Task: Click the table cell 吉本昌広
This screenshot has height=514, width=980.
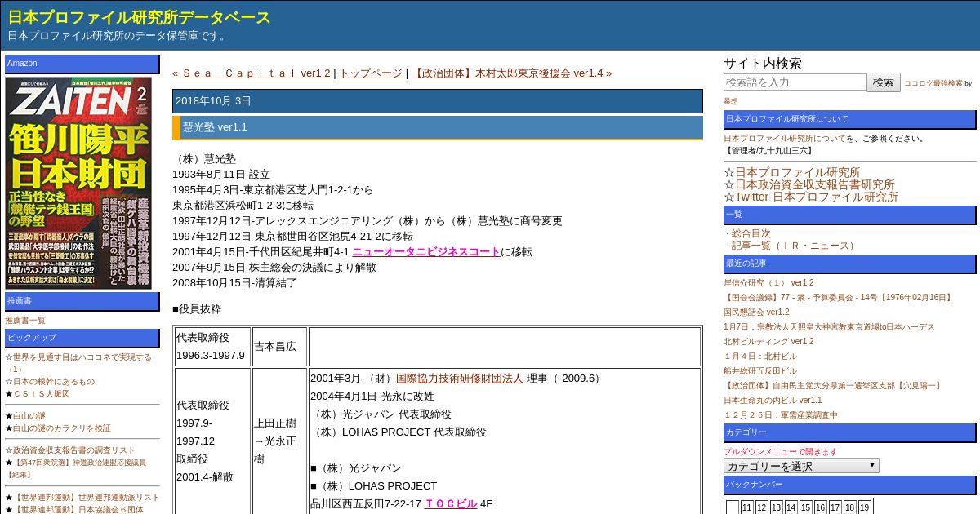Action: (x=279, y=347)
